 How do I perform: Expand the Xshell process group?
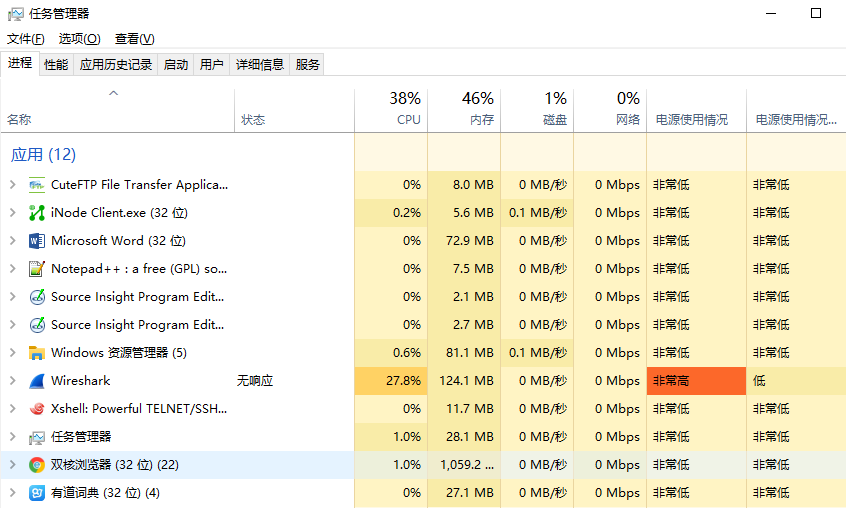pyautogui.click(x=13, y=409)
